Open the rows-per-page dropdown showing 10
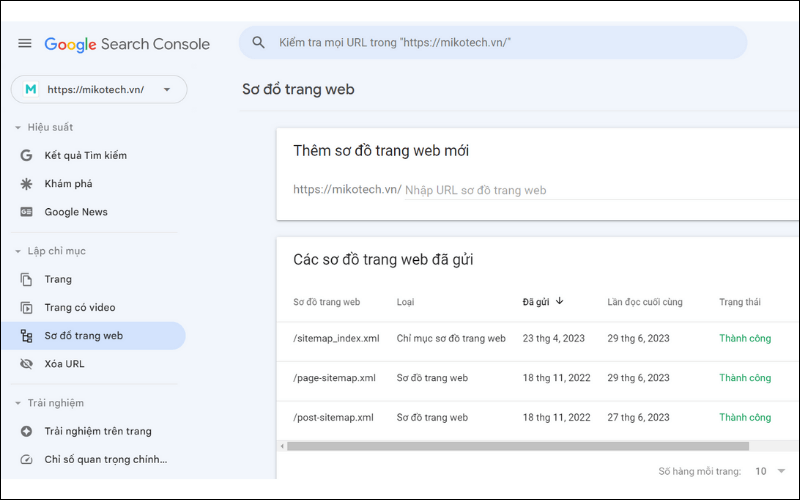This screenshot has width=800, height=500. point(770,471)
